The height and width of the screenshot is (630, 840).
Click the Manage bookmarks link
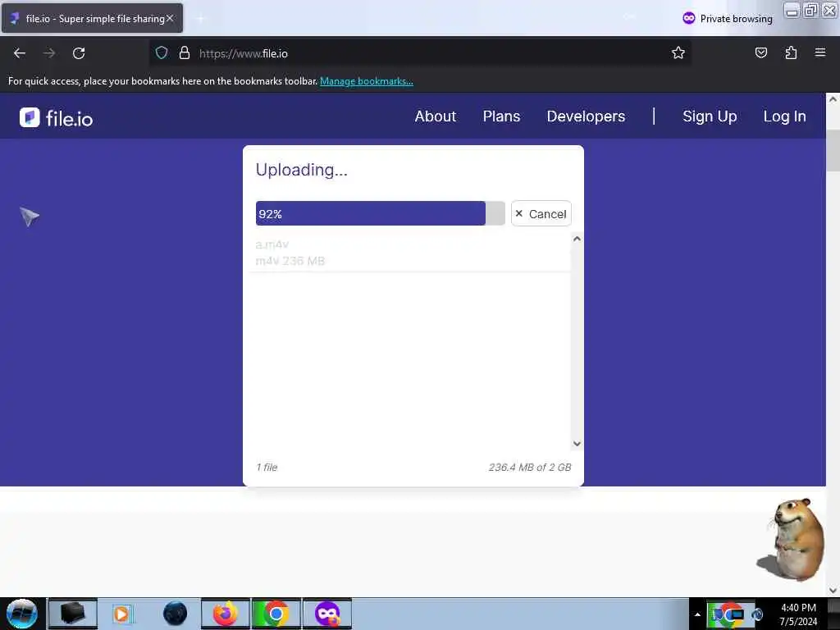coord(367,81)
